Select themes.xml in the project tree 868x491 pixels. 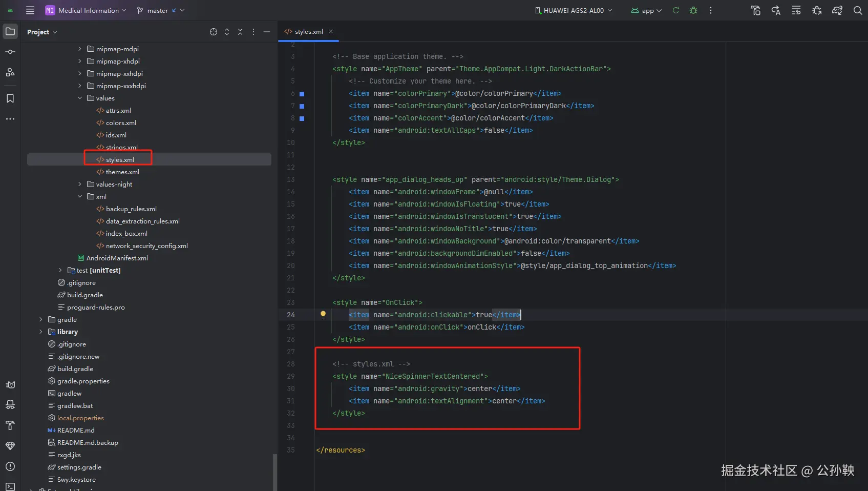[122, 172]
